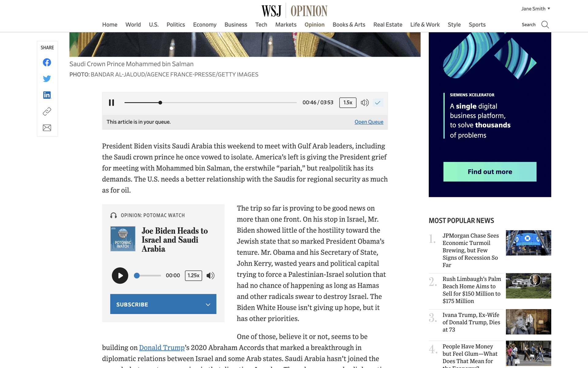Copy article link icon
The image size is (588, 368).
pos(47,111)
